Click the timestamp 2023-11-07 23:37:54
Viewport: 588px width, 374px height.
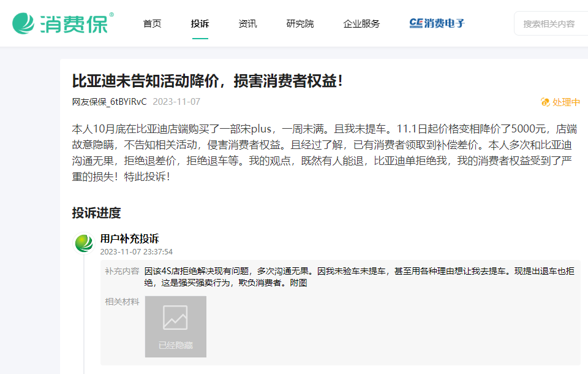tap(136, 251)
